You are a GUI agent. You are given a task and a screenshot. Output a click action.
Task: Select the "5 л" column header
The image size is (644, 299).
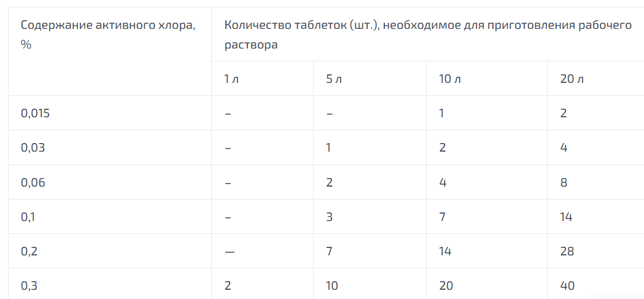(x=335, y=79)
